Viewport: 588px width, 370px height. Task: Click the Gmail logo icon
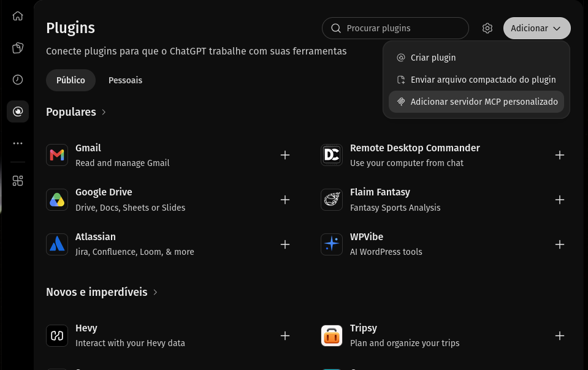(57, 155)
